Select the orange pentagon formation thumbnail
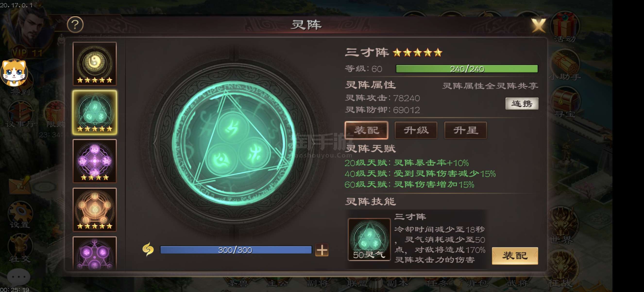 94,210
